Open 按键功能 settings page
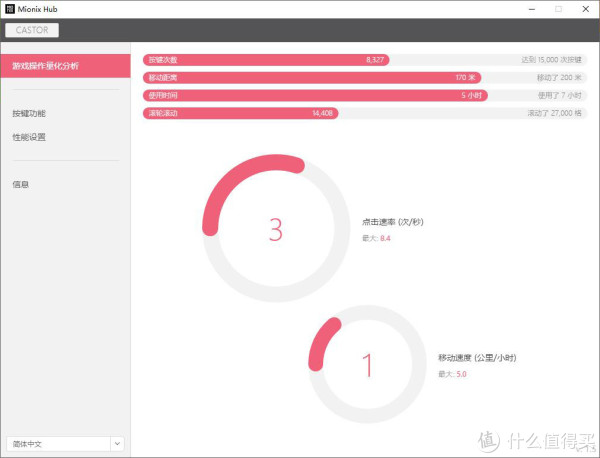The height and width of the screenshot is (458, 600). (29, 113)
